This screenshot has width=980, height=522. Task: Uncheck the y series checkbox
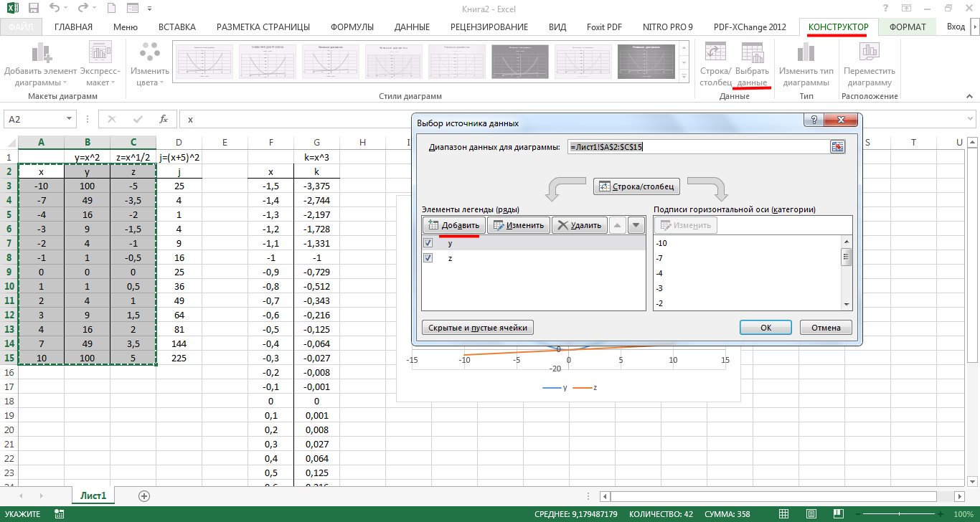[x=428, y=243]
